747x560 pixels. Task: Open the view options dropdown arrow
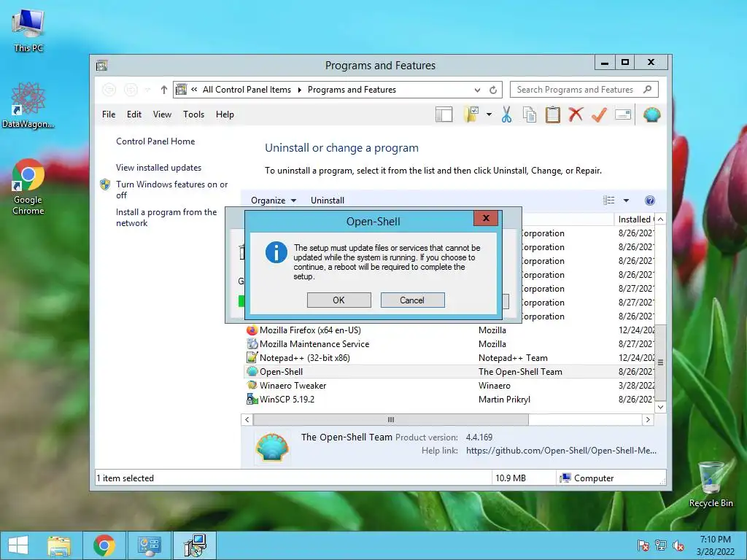pos(626,201)
